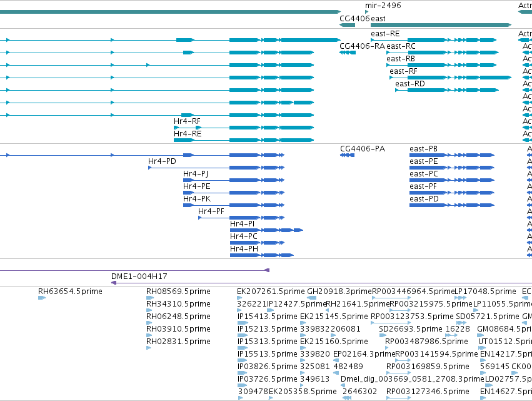Select the 339832 feature label
Viewport: 532px width, 401px height.
coord(315,329)
